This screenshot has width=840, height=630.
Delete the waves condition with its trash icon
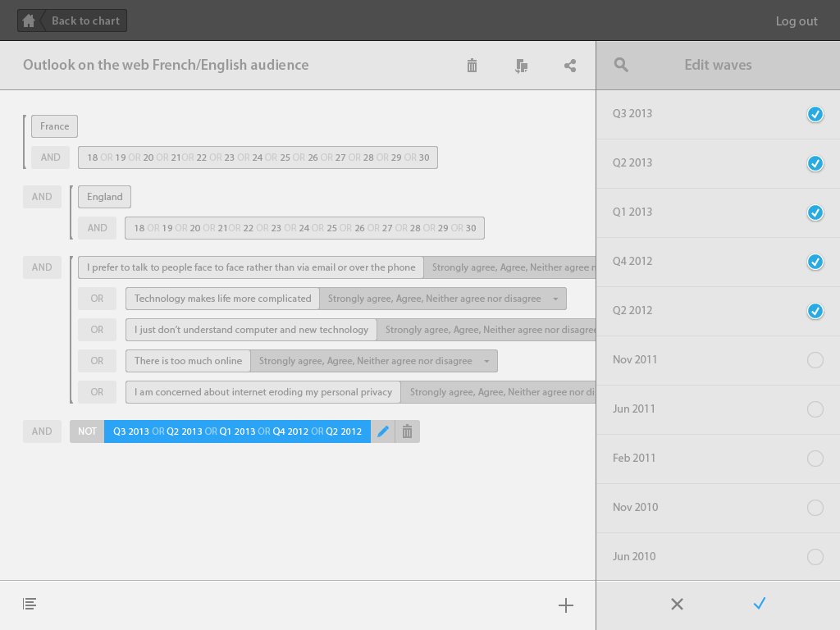pos(407,431)
